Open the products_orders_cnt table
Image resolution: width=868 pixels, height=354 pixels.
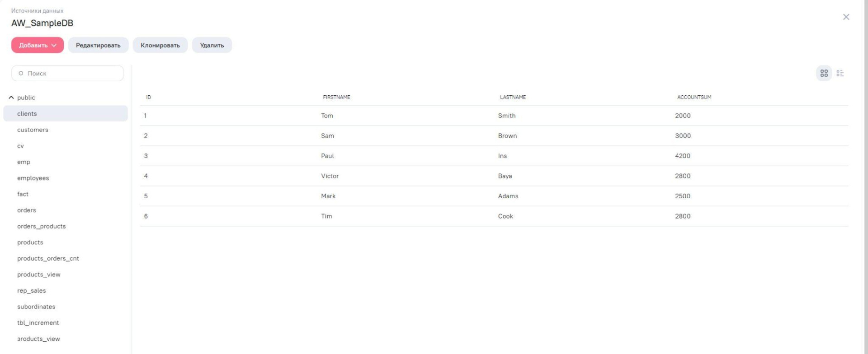[x=48, y=259]
